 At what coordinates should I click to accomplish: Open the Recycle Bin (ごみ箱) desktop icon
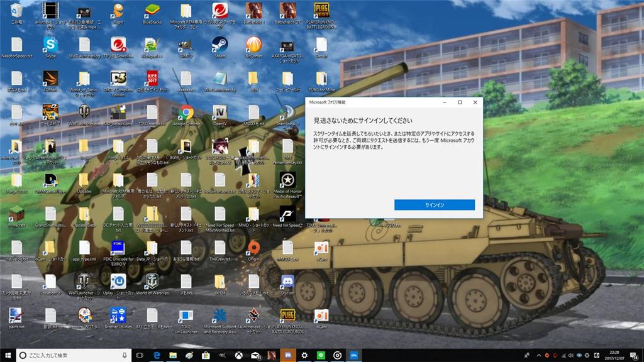coord(16,14)
